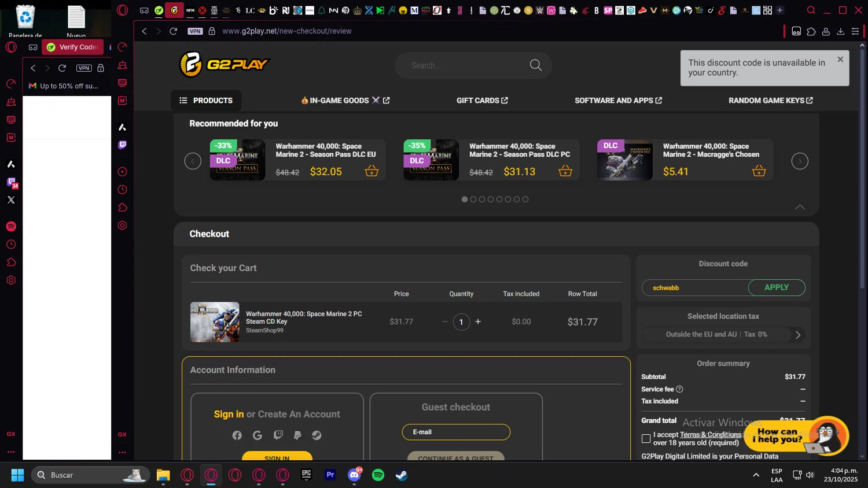Focus the guest E-mail field
The image size is (868, 488).
coord(456,432)
